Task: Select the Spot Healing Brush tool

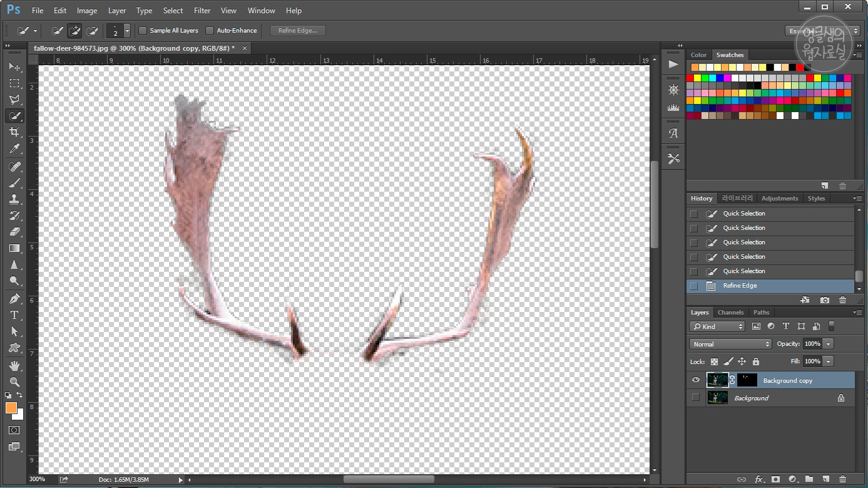Action: 14,167
